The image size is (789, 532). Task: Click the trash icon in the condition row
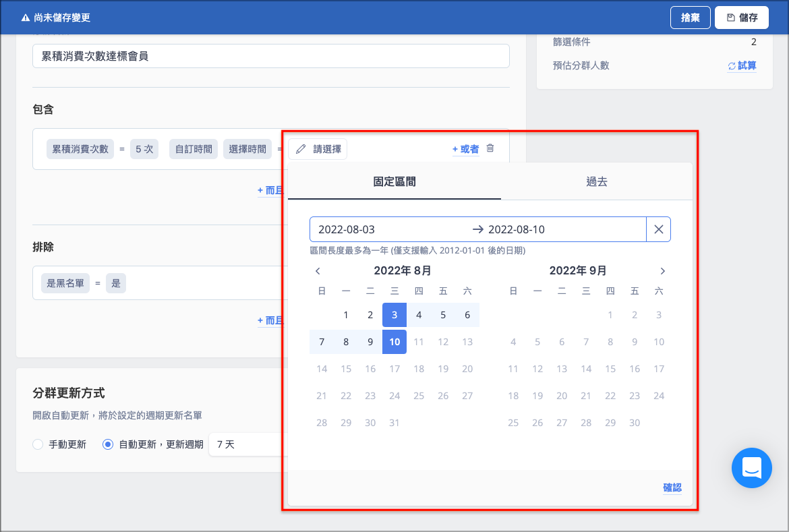click(x=490, y=148)
